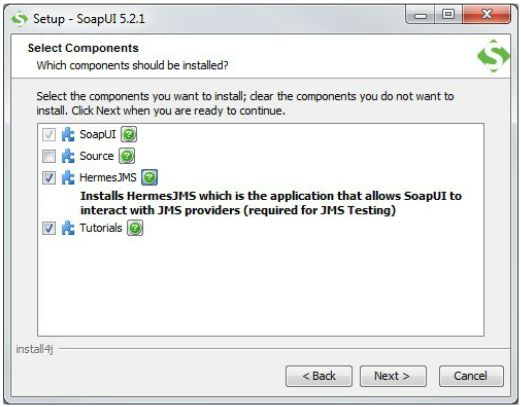Enable the Source component checkbox
This screenshot has width=521, height=407.
(49, 156)
